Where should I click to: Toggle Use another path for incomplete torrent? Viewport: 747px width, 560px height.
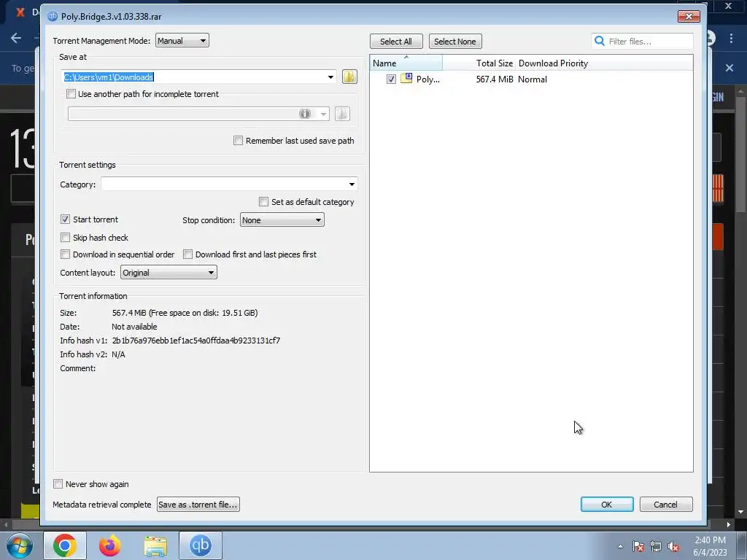point(71,94)
